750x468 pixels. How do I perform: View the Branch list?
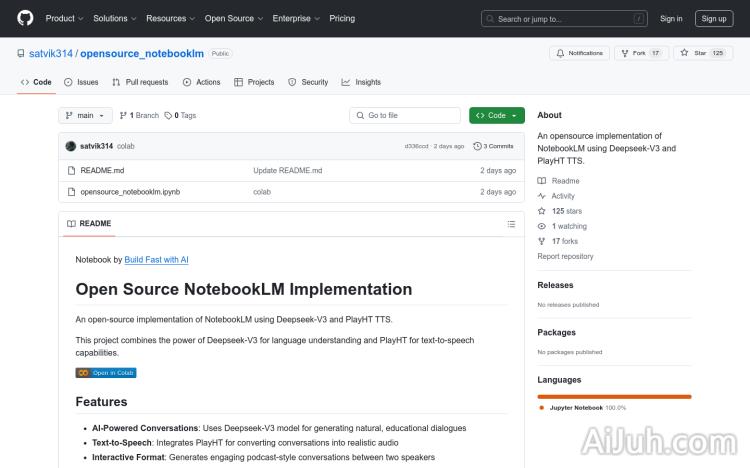click(x=138, y=116)
